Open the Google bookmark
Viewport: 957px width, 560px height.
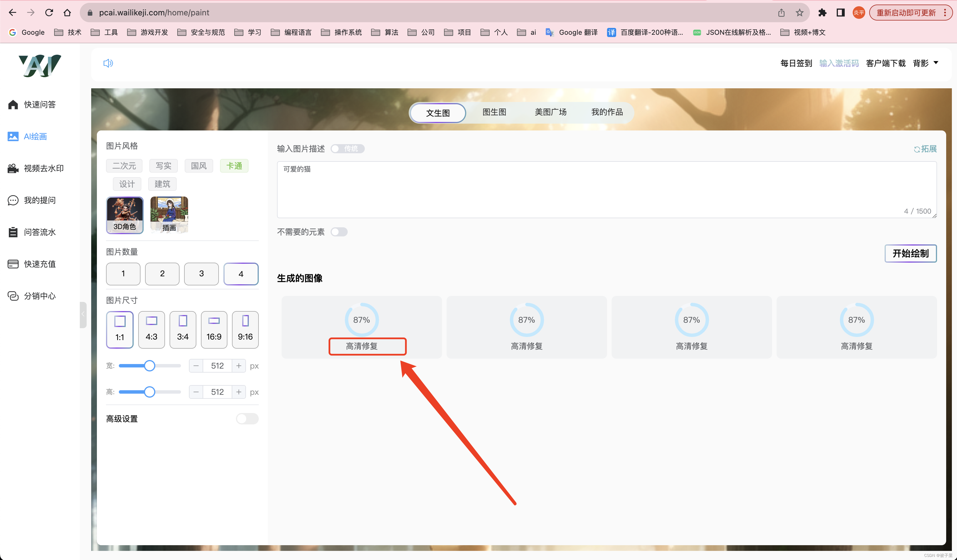pyautogui.click(x=27, y=32)
